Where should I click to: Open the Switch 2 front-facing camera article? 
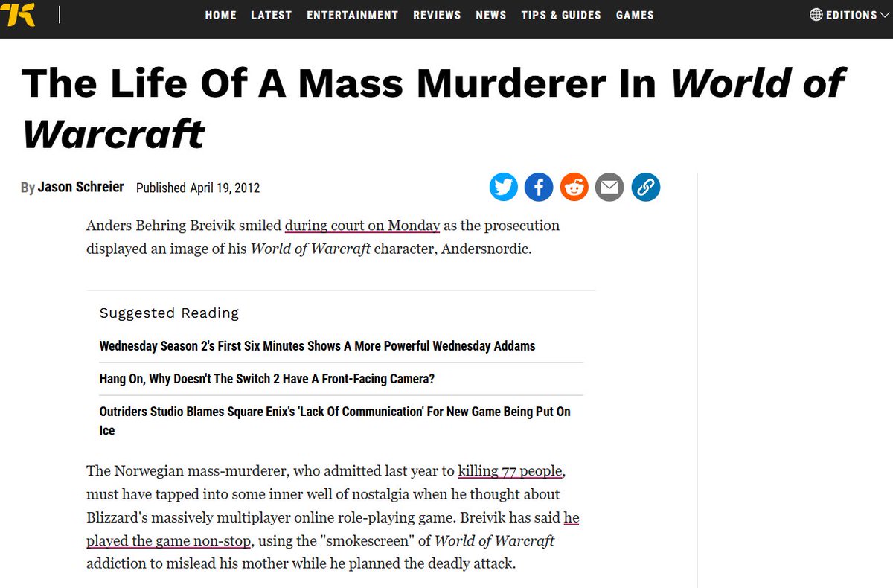[x=266, y=379]
